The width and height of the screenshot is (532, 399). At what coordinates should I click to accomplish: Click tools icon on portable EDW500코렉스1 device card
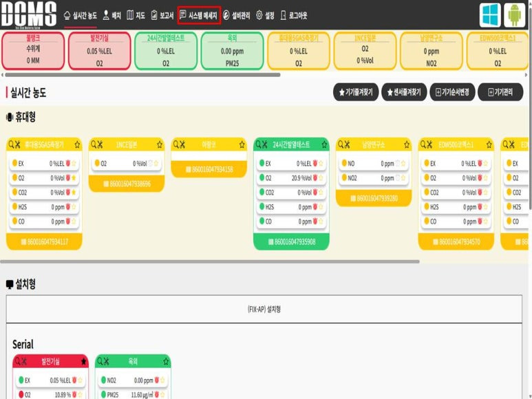[x=429, y=144]
